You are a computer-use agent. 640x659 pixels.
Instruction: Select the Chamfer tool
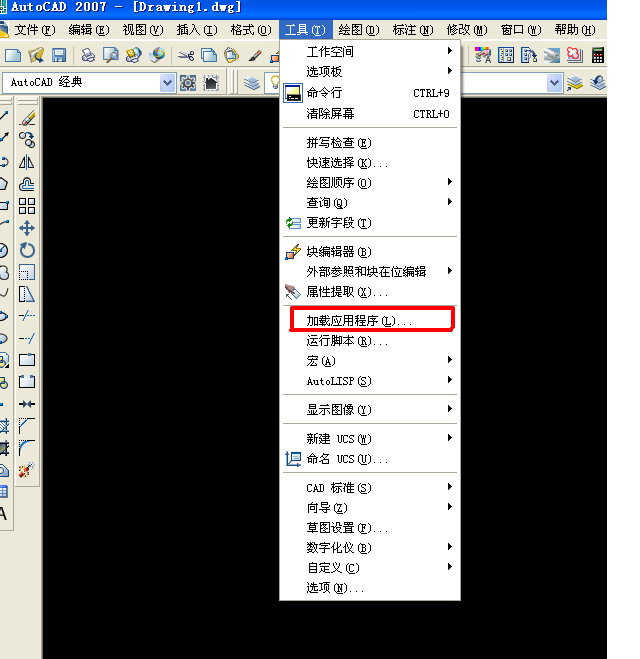27,425
